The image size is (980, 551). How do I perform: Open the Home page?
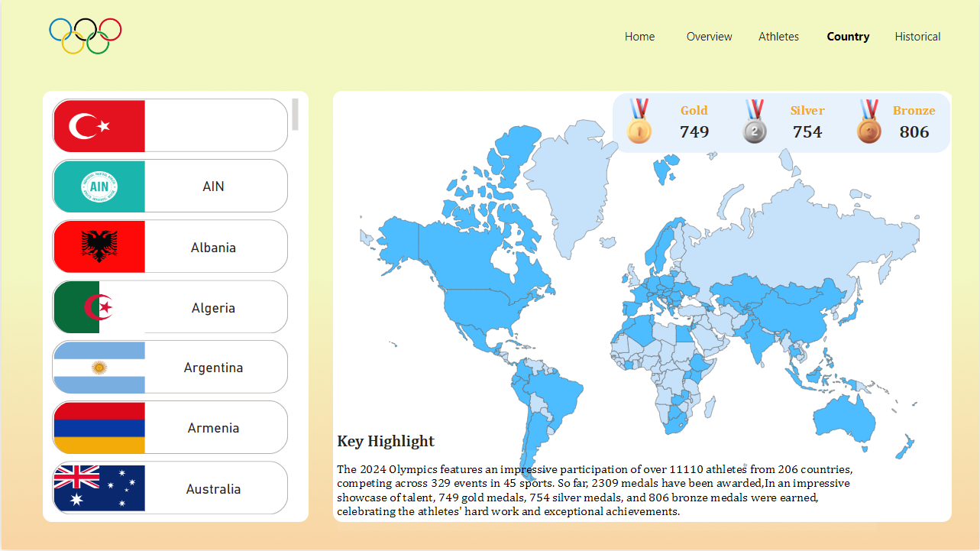(639, 37)
